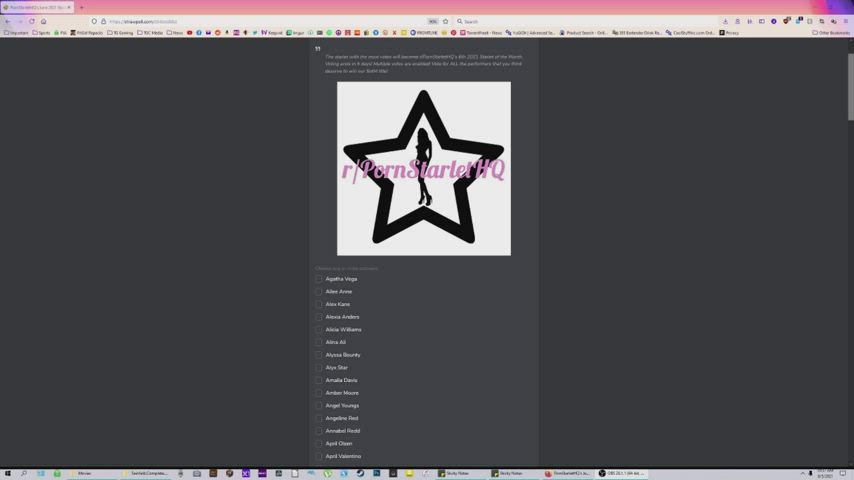This screenshot has height=480, width=854.
Task: Check the Ailee Anne option
Action: click(319, 291)
